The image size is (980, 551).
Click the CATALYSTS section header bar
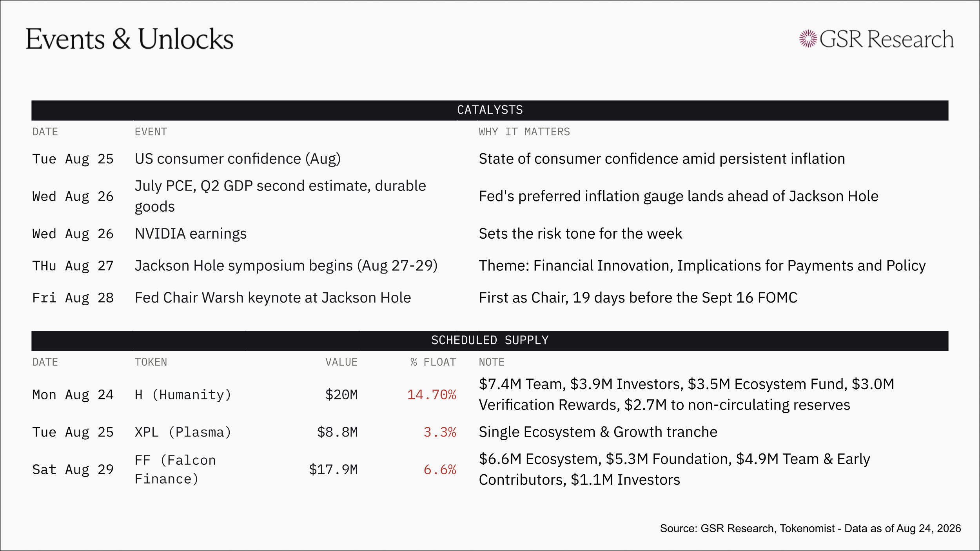490,110
